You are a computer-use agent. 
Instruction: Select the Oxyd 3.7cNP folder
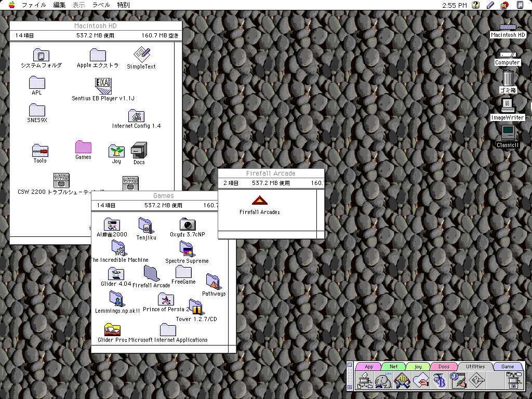tap(187, 224)
